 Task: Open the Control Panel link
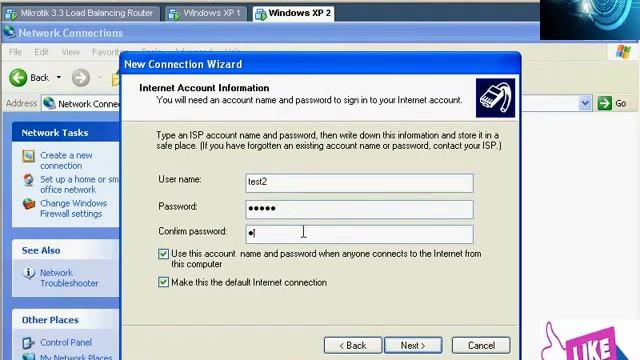[66, 342]
